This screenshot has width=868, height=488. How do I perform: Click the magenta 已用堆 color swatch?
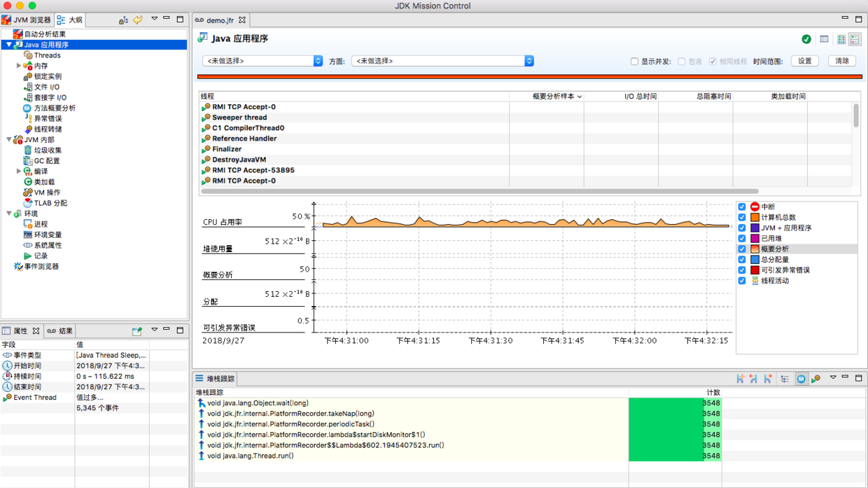point(755,238)
